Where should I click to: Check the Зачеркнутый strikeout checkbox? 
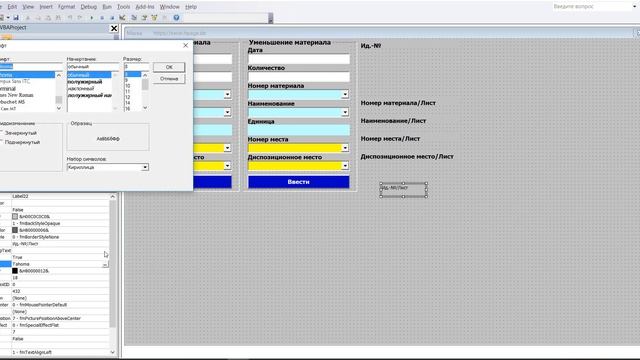click(1, 133)
